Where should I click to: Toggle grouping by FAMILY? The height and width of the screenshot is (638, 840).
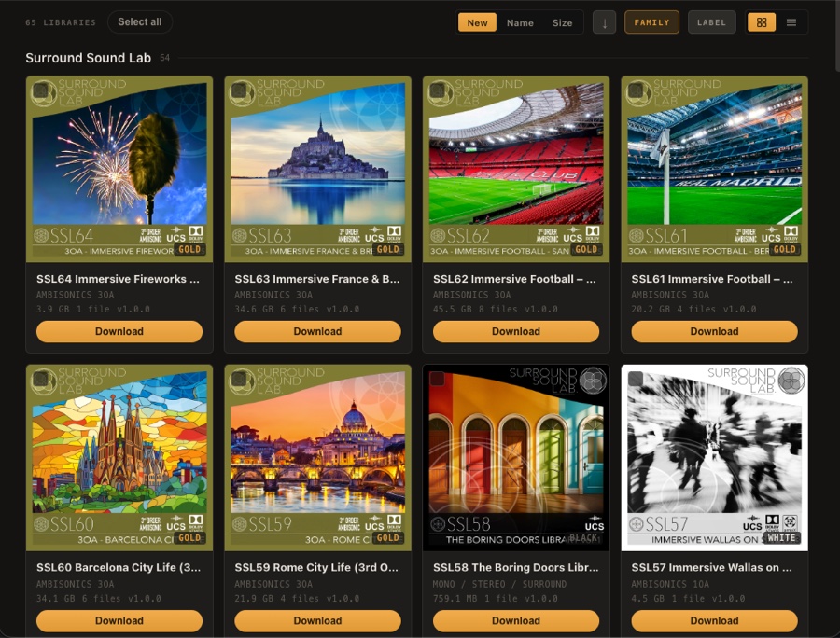(651, 22)
